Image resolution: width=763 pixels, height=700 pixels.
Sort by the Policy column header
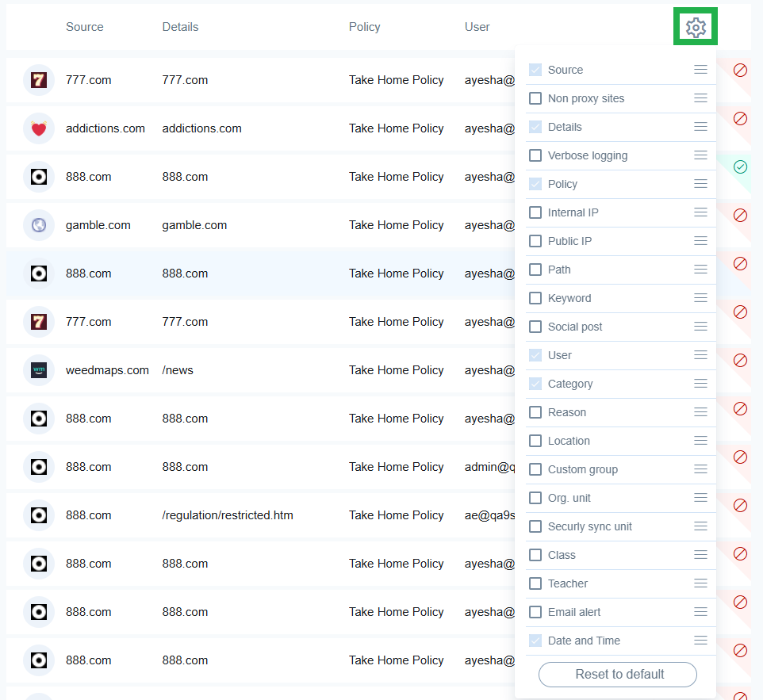(x=364, y=26)
